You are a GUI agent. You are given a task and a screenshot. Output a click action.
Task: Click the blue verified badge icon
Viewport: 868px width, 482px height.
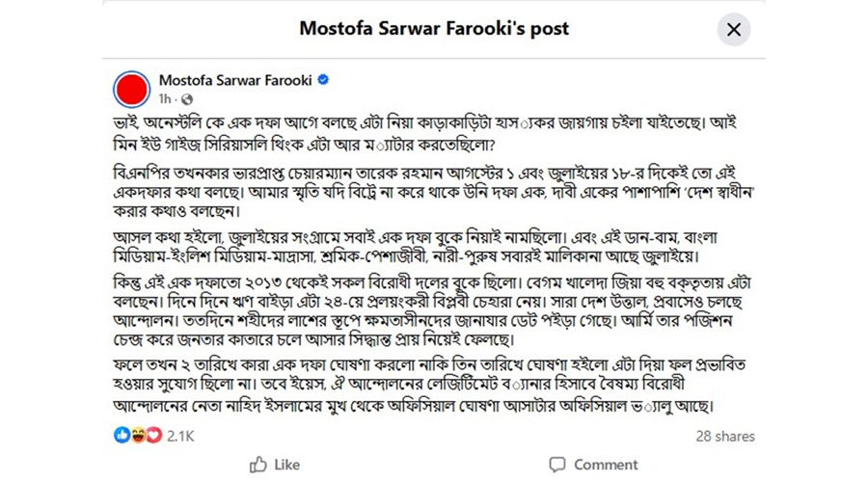323,80
